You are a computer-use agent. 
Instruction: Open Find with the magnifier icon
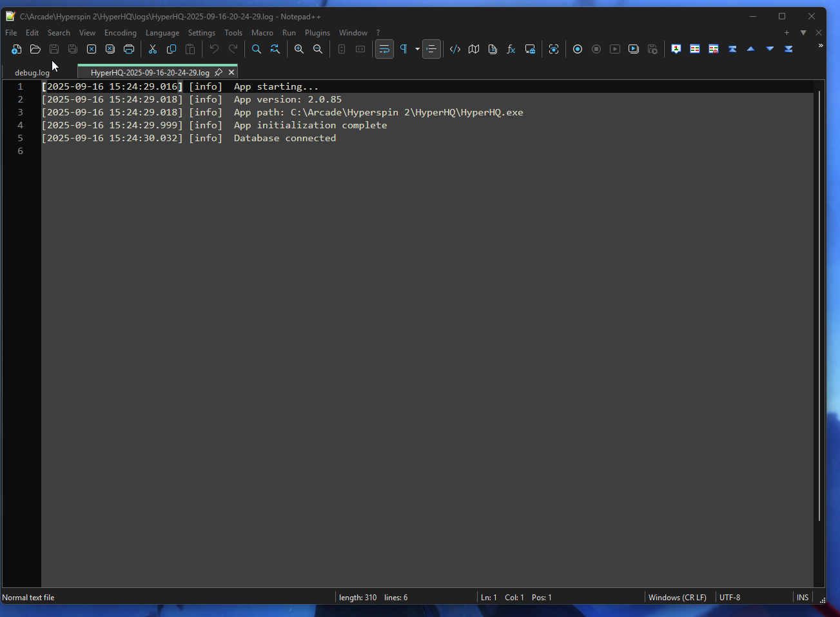click(x=257, y=49)
